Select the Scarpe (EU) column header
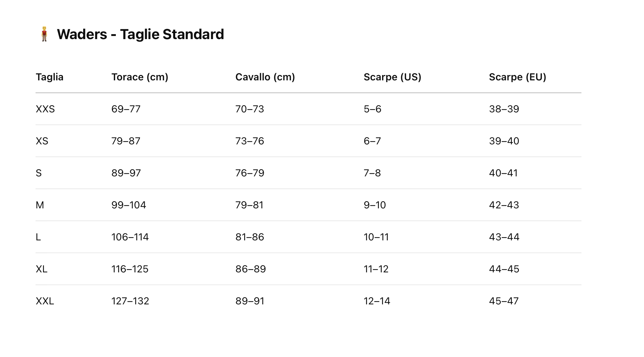The image size is (644, 357). click(x=517, y=77)
